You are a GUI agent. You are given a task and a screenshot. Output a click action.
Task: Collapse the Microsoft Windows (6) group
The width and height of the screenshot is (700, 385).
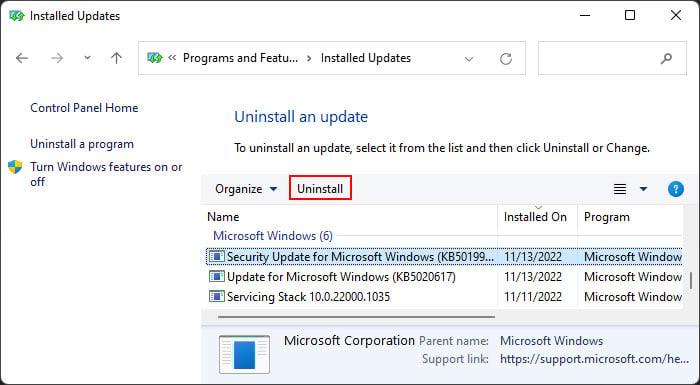tap(273, 236)
